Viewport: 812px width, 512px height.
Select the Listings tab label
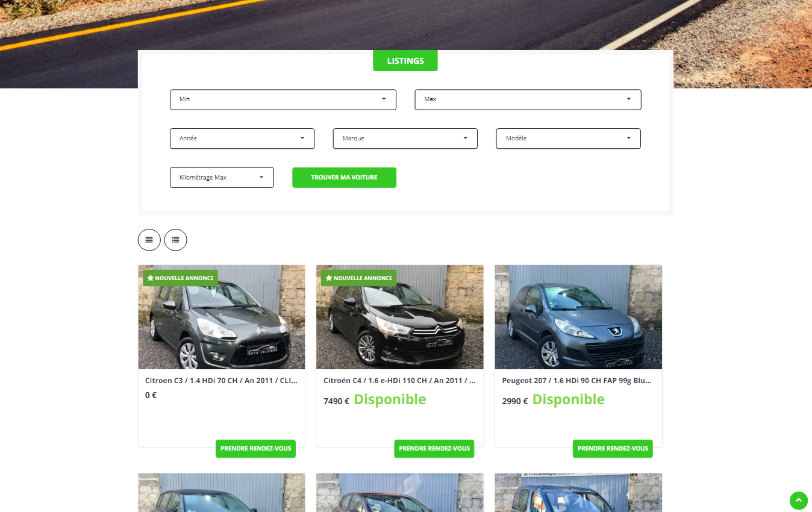(405, 61)
